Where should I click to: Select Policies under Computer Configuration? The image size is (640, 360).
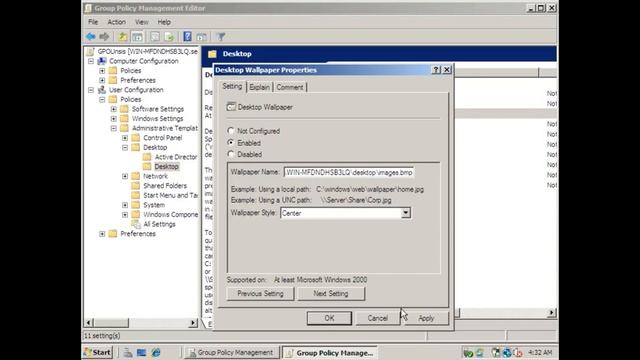(x=131, y=71)
